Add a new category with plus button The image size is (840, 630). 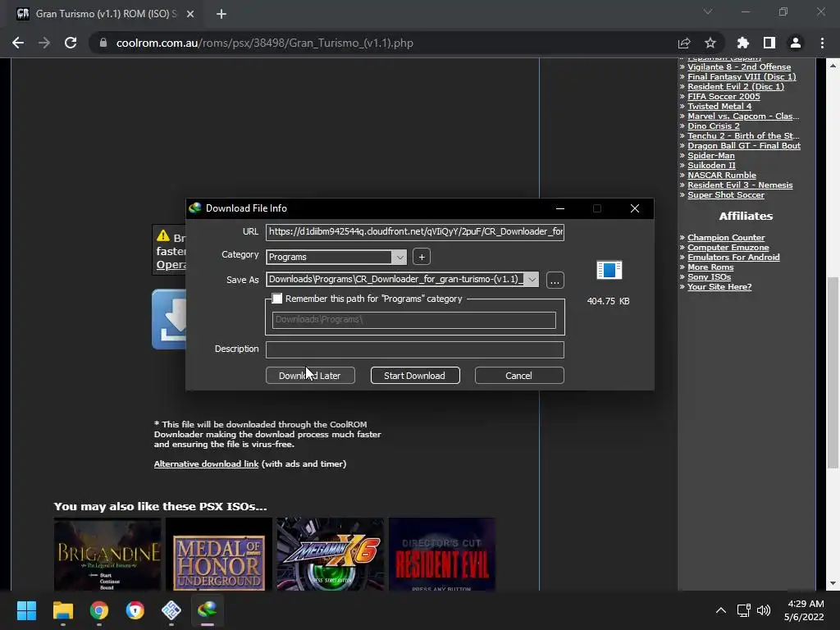point(422,257)
